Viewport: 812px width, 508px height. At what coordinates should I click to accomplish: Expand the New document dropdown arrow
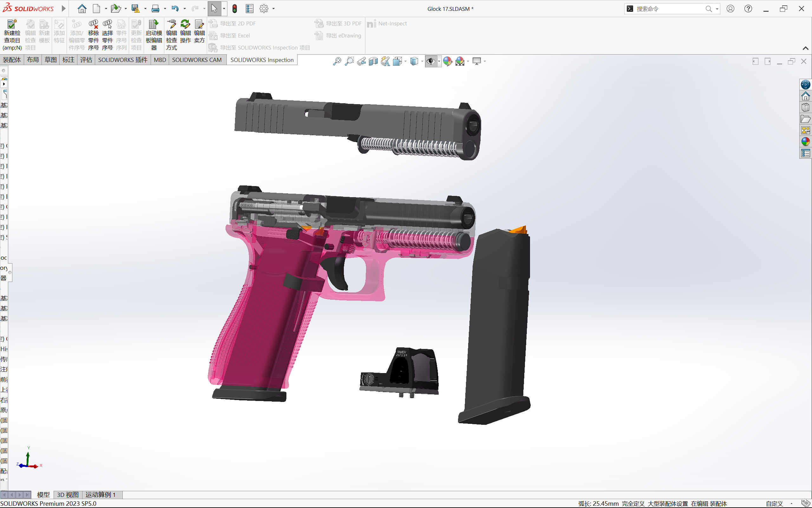point(106,9)
